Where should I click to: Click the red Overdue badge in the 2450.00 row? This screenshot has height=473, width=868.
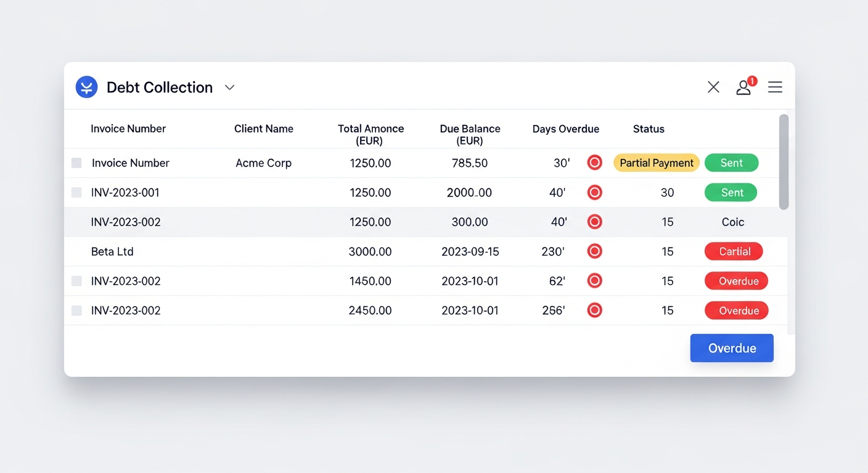[737, 310]
